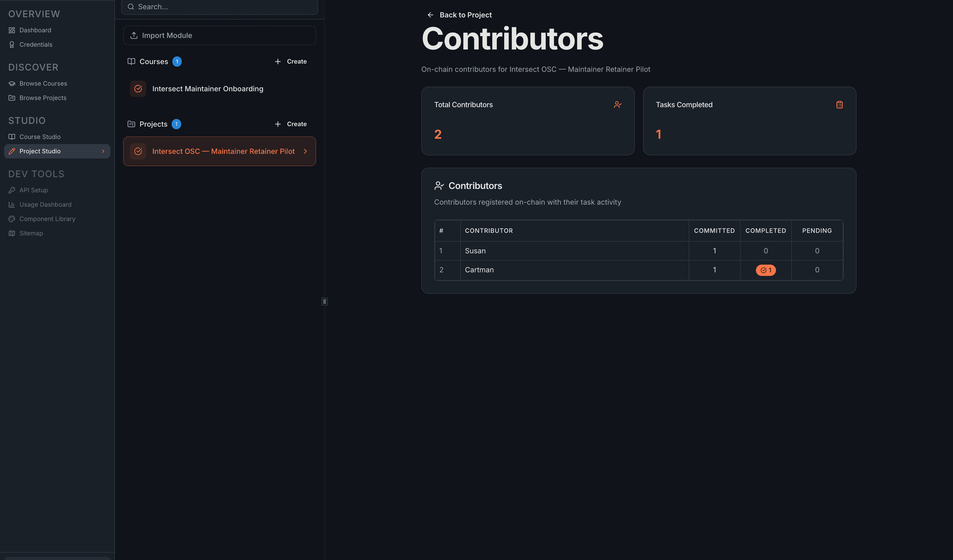
Task: Select the API Setup icon
Action: pyautogui.click(x=11, y=190)
